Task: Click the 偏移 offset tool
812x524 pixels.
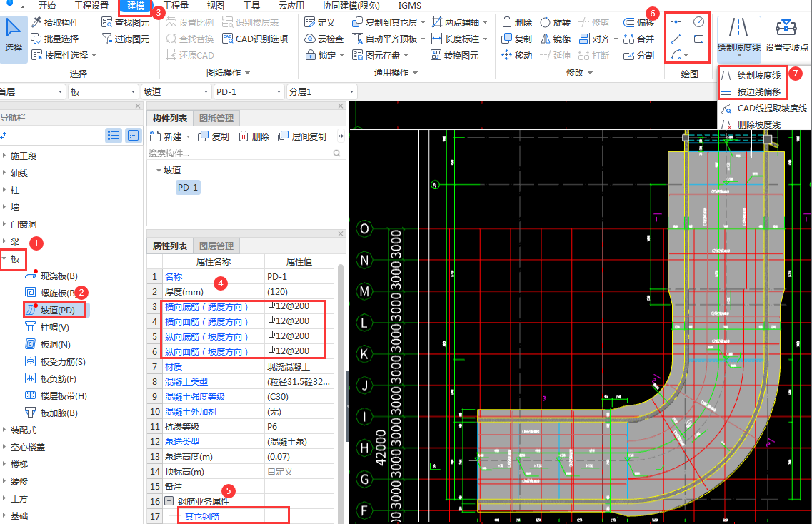Action: tap(639, 22)
